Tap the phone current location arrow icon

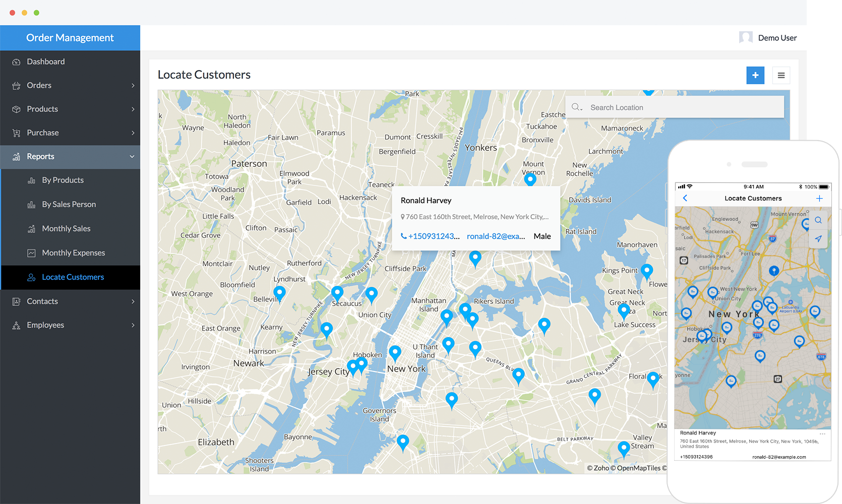[818, 238]
